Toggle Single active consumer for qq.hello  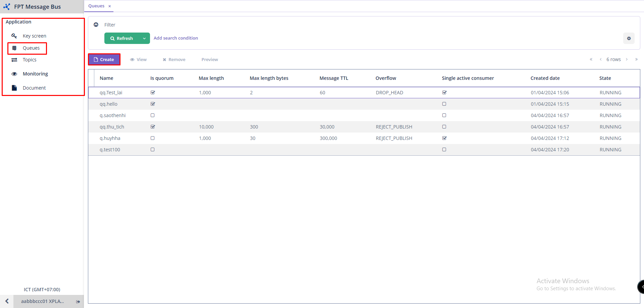444,104
